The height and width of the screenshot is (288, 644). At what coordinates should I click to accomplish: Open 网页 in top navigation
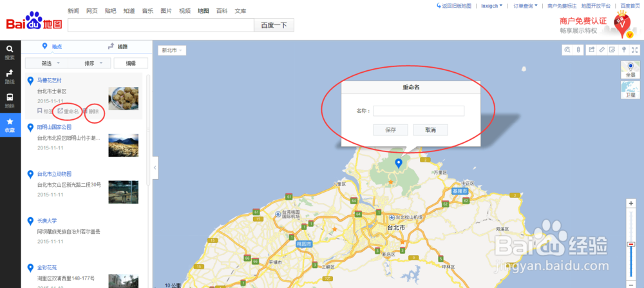(92, 11)
